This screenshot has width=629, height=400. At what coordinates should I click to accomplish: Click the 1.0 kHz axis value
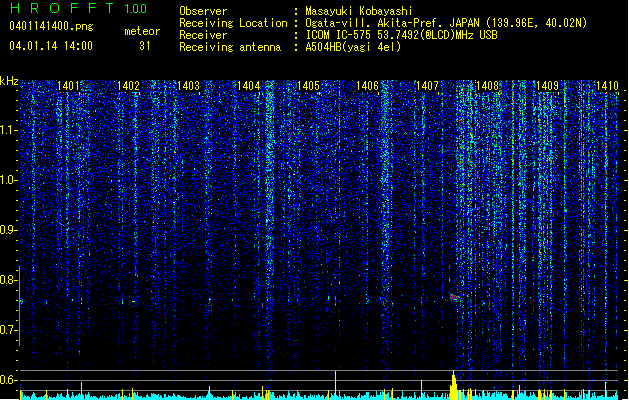(x=8, y=180)
